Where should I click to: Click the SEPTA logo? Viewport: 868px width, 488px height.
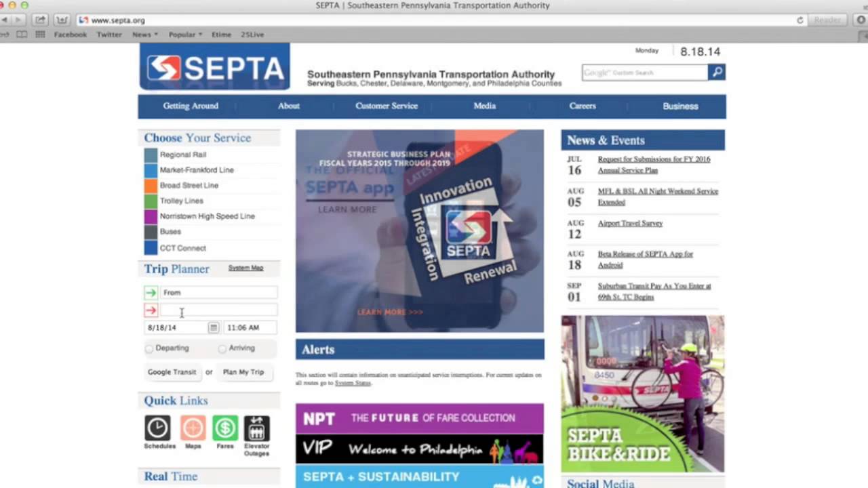(214, 66)
